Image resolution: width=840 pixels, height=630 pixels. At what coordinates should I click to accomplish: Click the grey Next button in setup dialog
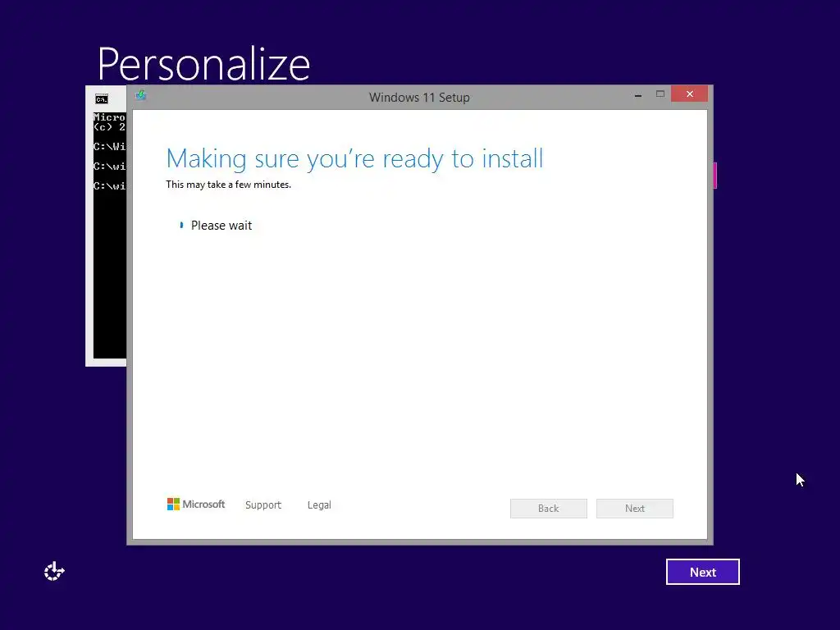coord(635,509)
